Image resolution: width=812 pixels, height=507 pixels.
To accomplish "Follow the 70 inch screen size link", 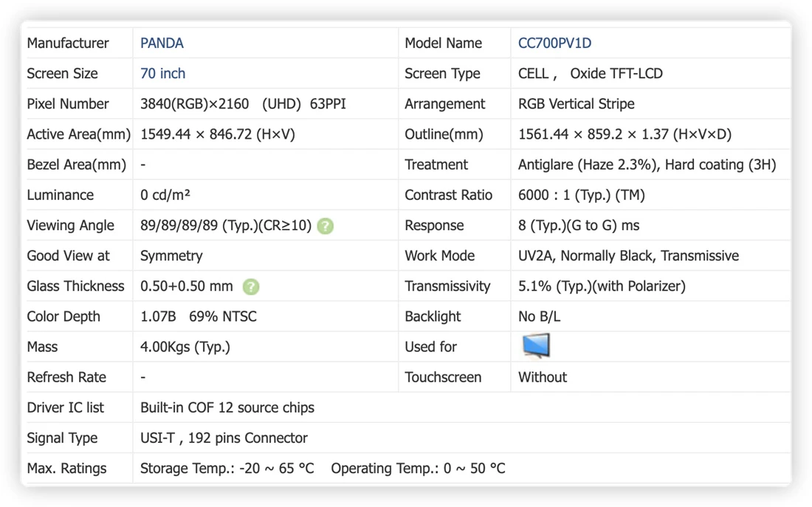I will pos(162,74).
